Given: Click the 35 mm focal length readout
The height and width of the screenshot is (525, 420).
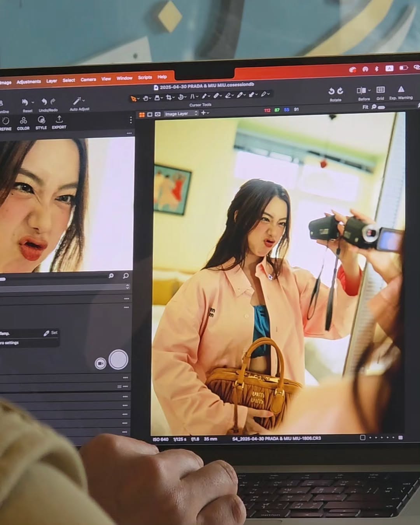Looking at the screenshot, I should (210, 439).
